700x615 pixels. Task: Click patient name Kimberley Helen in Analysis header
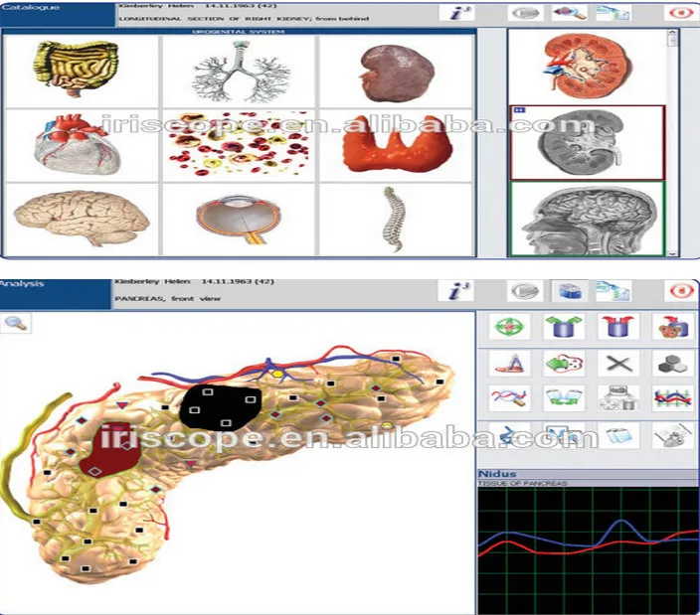click(x=152, y=281)
